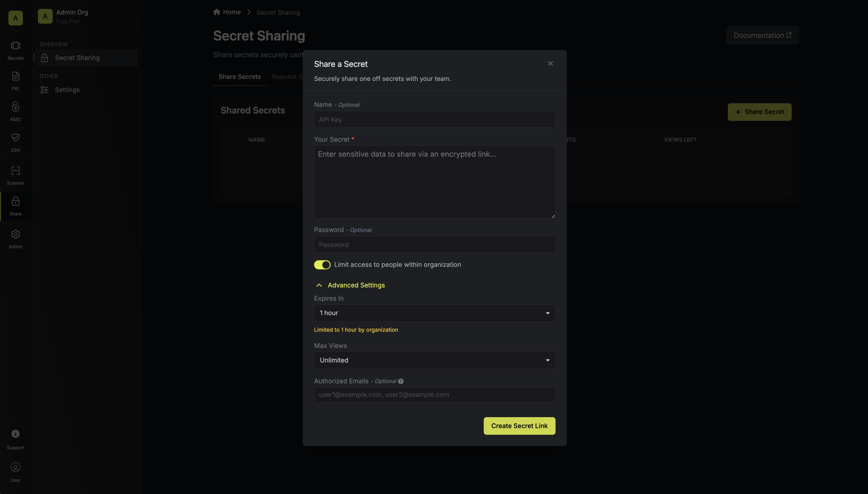Switch to the Request Secrets tab
The height and width of the screenshot is (494, 868).
287,77
